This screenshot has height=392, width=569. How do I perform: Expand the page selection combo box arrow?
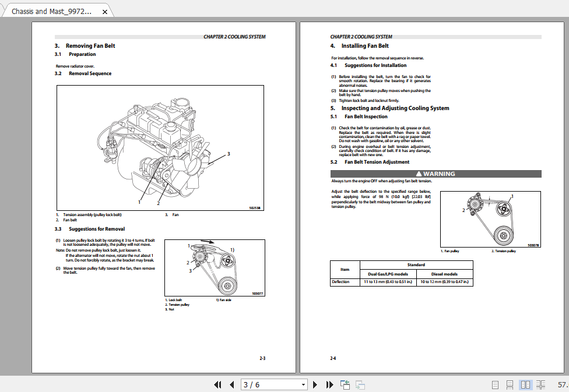[303, 385]
